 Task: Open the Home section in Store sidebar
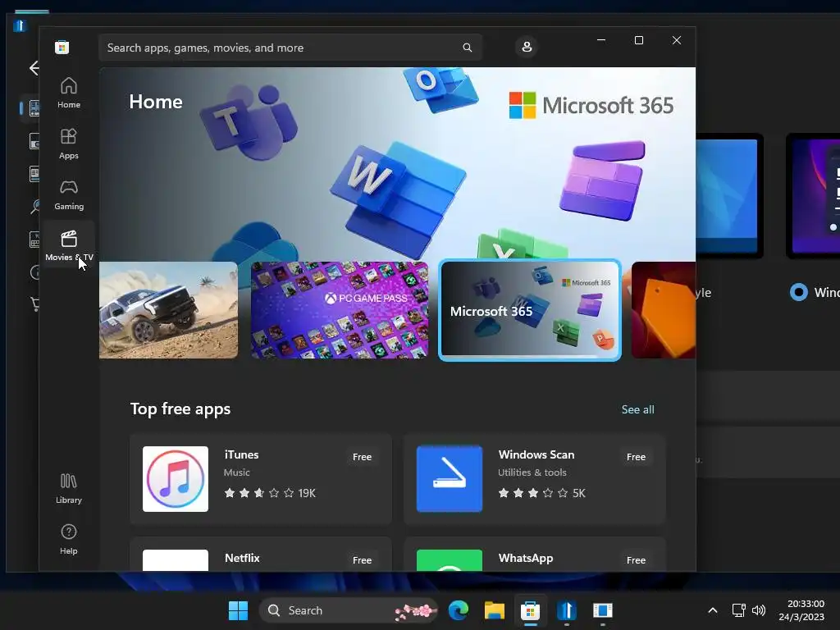pyautogui.click(x=69, y=94)
